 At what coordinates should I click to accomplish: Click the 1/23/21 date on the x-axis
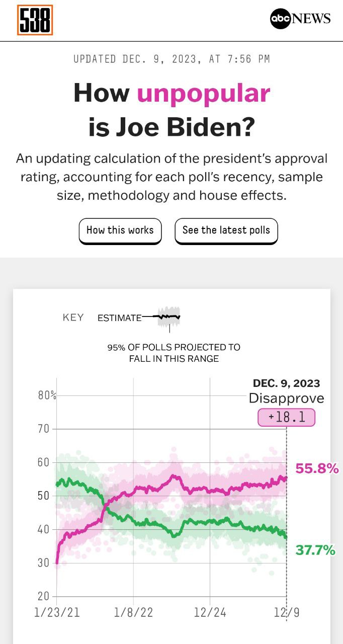[57, 612]
